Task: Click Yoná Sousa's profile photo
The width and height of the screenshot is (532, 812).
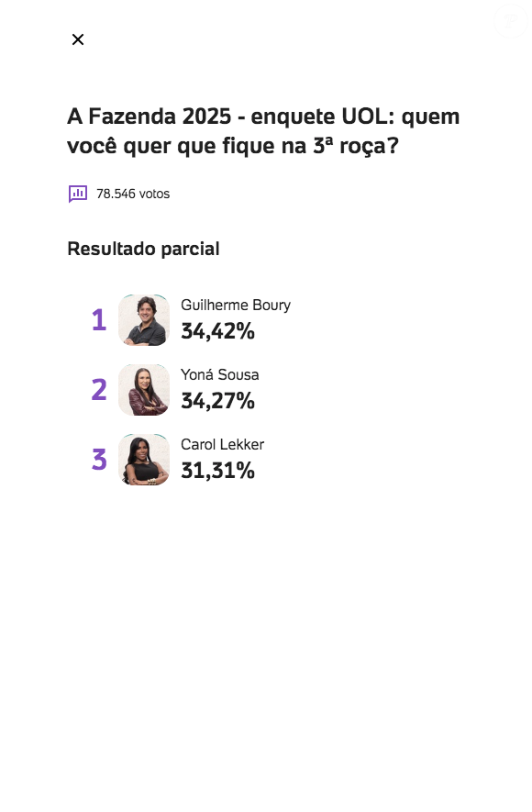Action: [143, 390]
